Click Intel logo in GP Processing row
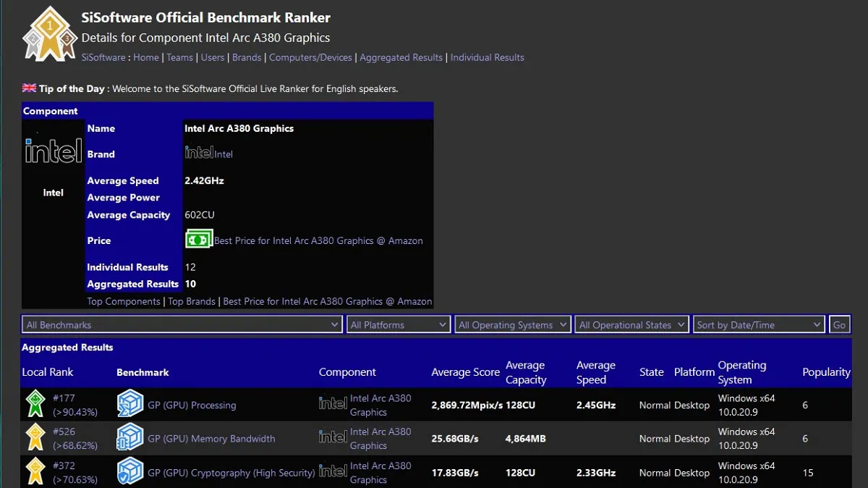 coord(333,403)
